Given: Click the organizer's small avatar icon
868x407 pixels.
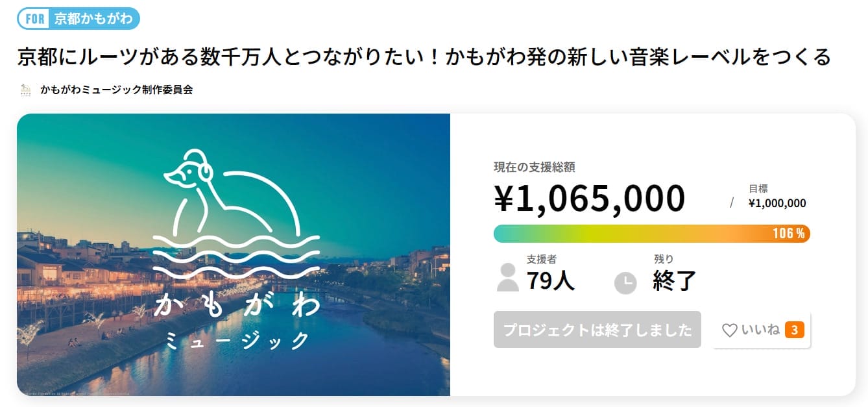Looking at the screenshot, I should 26,90.
